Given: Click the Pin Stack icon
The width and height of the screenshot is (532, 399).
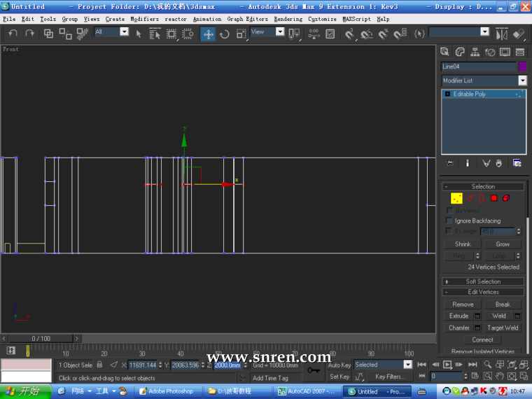Looking at the screenshot, I should [x=450, y=164].
